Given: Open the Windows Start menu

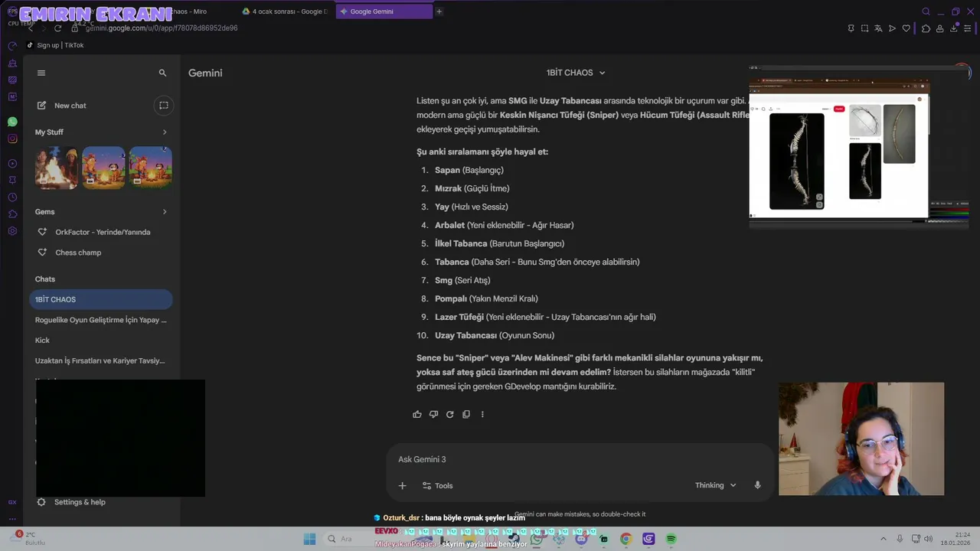Looking at the screenshot, I should 309,539.
